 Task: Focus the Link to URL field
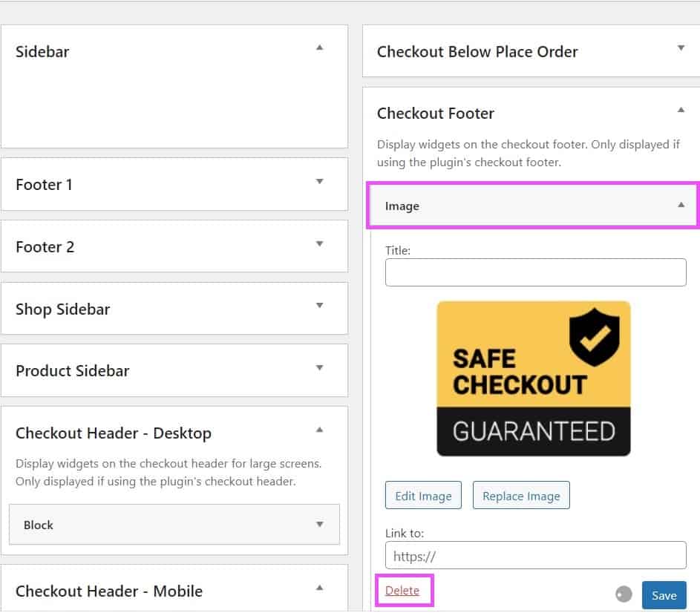coord(535,555)
